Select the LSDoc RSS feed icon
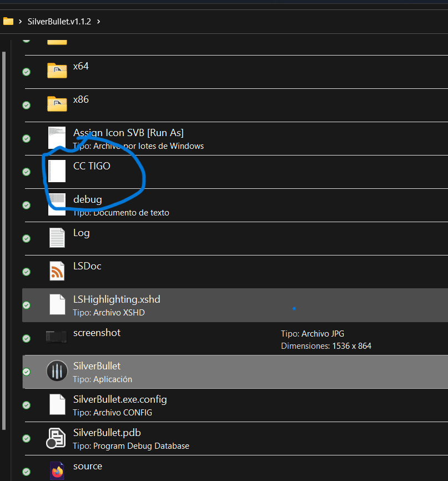The height and width of the screenshot is (481, 448). point(57,270)
